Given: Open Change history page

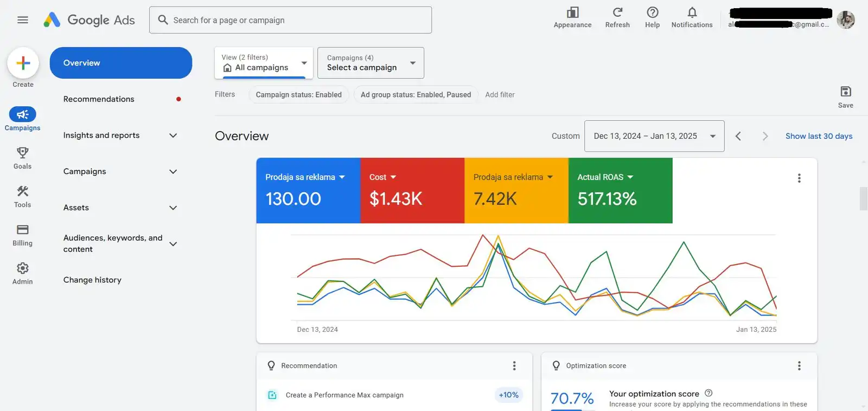Looking at the screenshot, I should pyautogui.click(x=92, y=280).
